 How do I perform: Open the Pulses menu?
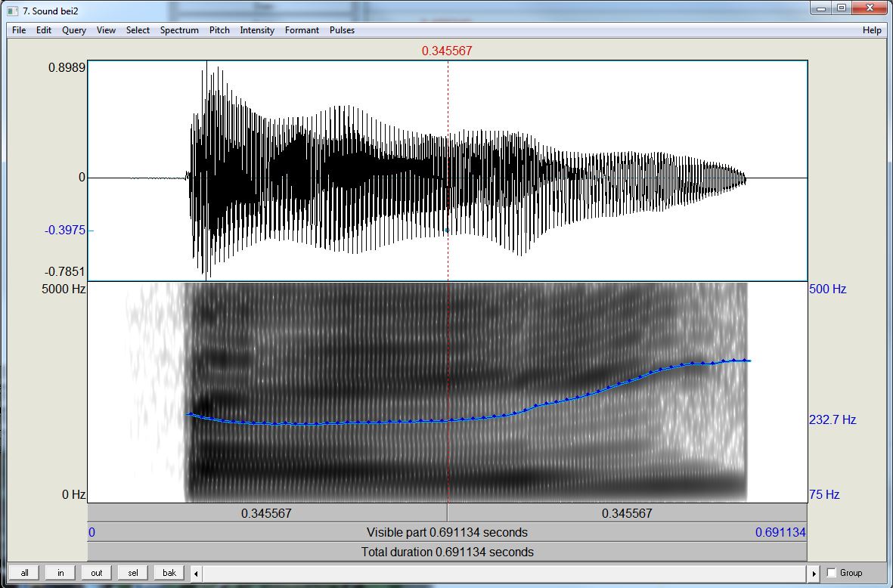tap(342, 30)
